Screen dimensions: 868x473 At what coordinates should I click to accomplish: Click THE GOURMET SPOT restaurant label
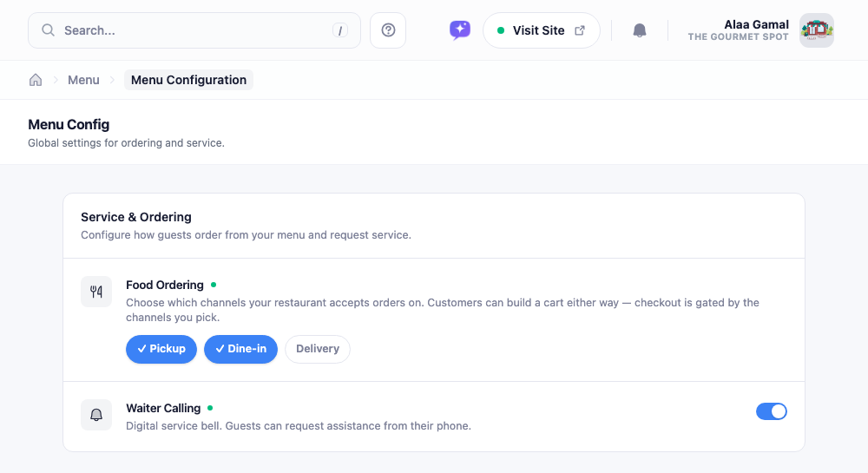coord(738,37)
